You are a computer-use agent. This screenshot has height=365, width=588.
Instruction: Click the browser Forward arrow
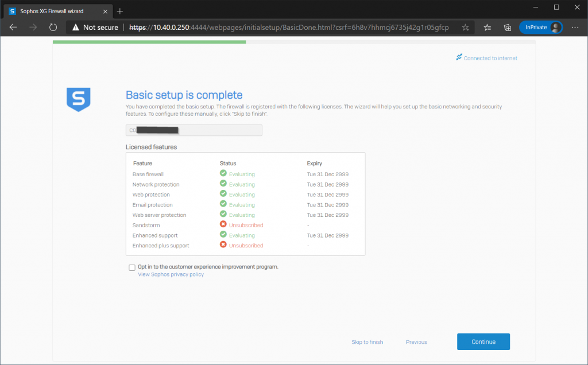coord(33,28)
